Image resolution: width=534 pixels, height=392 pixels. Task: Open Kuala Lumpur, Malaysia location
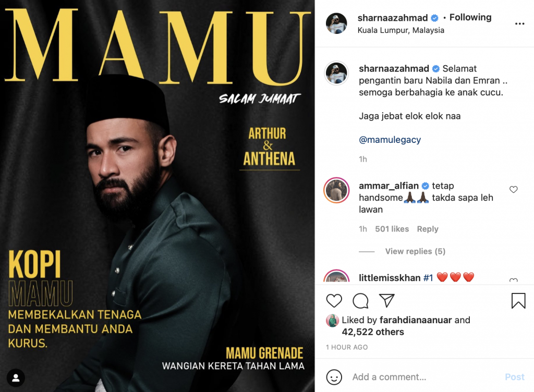(x=401, y=30)
